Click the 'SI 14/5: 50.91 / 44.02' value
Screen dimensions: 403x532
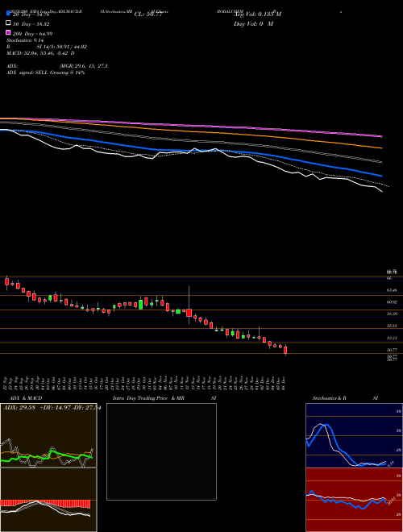(x=62, y=47)
